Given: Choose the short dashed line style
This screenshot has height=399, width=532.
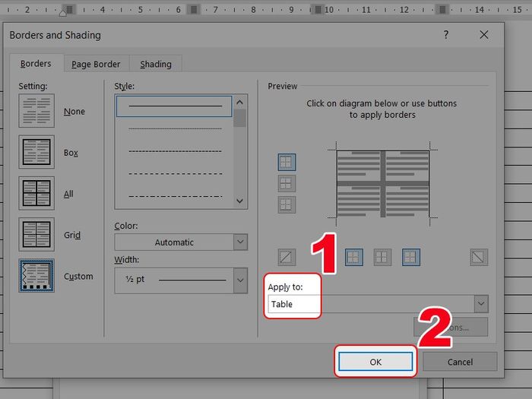Looking at the screenshot, I should 174,151.
